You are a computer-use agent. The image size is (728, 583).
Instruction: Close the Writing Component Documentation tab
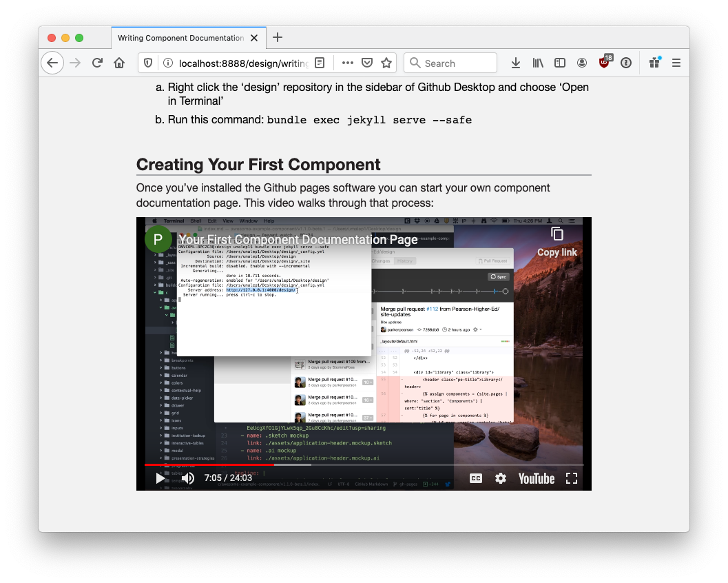click(x=254, y=38)
